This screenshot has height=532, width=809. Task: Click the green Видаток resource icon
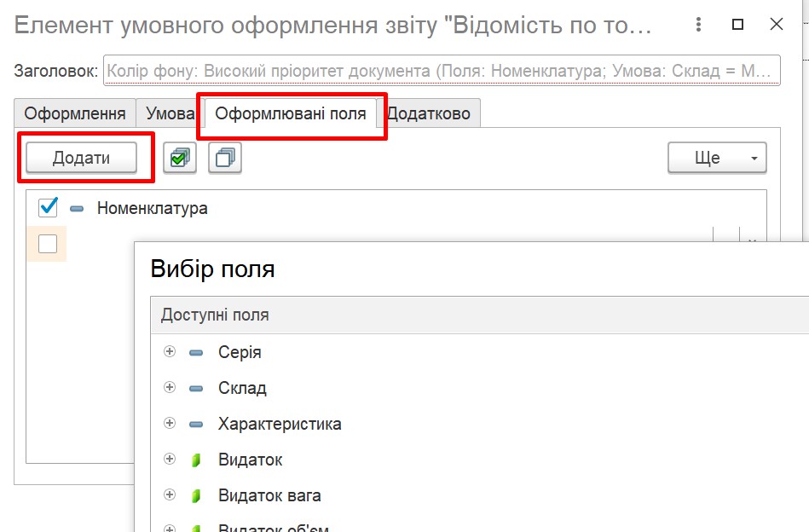(x=196, y=460)
